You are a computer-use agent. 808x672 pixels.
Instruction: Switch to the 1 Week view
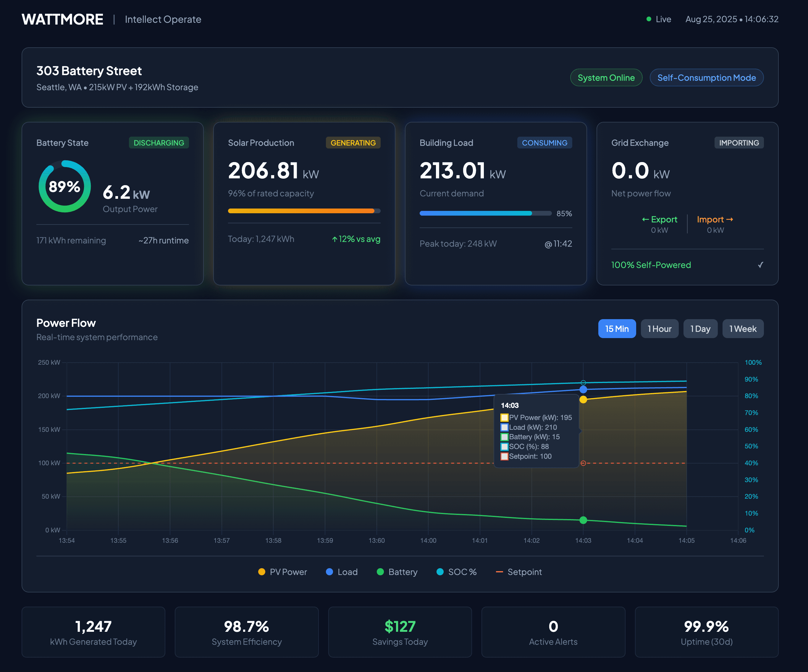[743, 329]
